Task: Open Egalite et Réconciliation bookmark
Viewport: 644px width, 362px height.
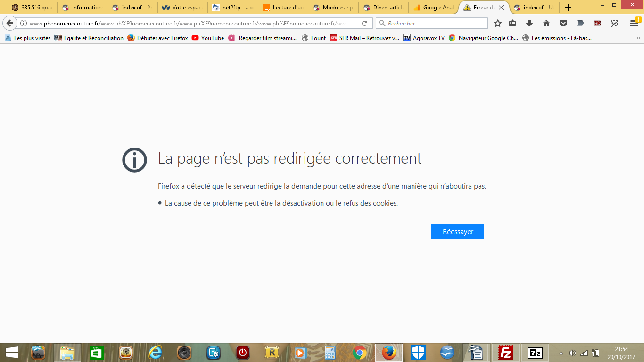Action: click(x=89, y=38)
